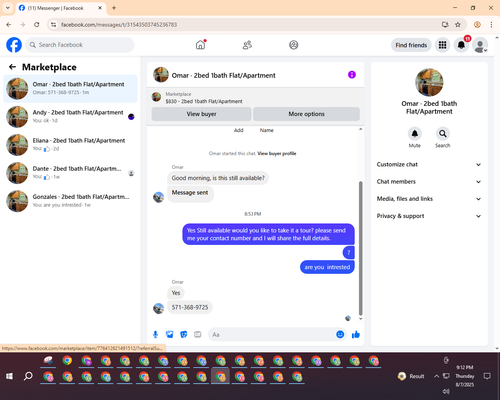The height and width of the screenshot is (400, 500).
Task: Open the Home feed icon
Action: coord(200,45)
